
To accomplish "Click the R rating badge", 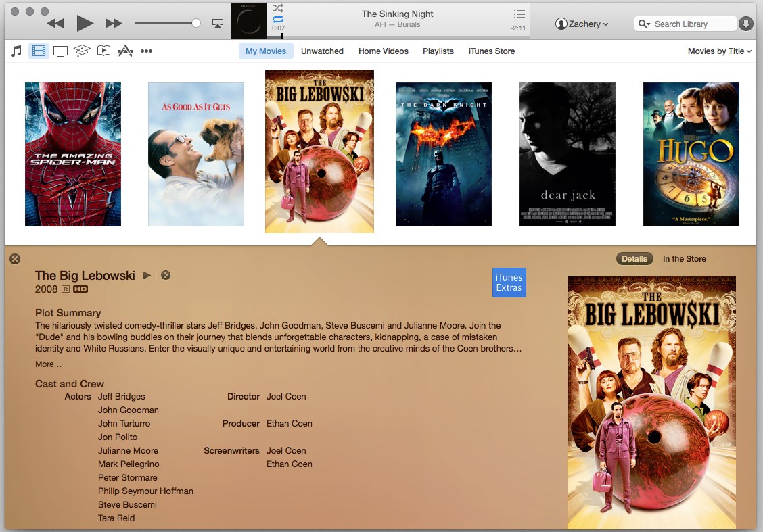I will (65, 289).
